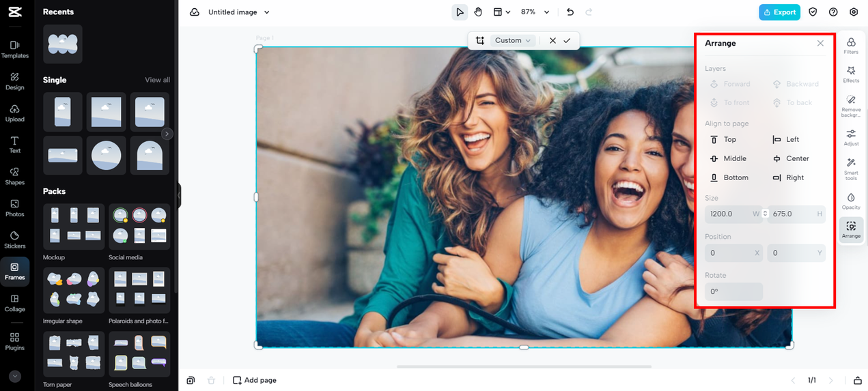Open the Plugins sidebar panel

pos(15,342)
